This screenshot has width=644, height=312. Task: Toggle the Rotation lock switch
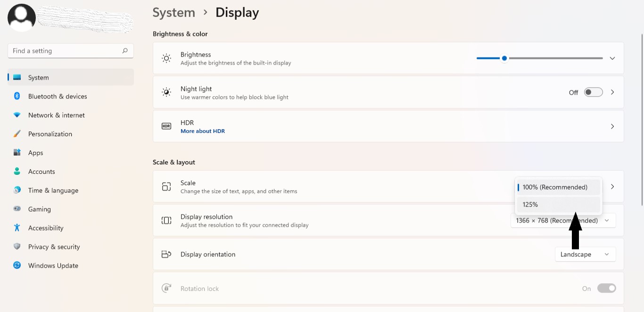coord(606,288)
